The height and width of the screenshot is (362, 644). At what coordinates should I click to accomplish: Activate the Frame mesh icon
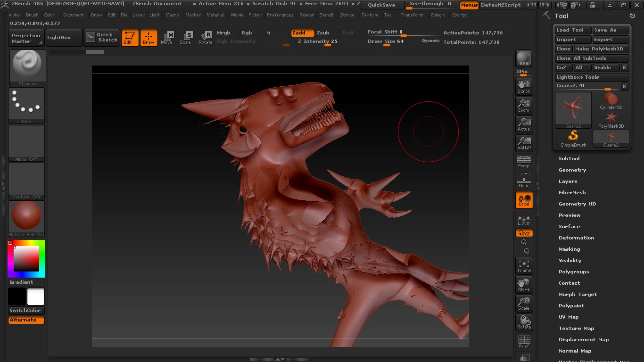tap(524, 266)
